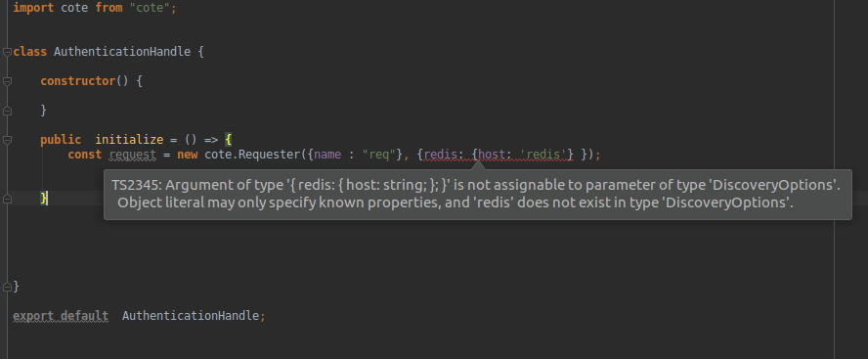Collapse the initialize arrow function fold marker
868x359 pixels.
point(7,140)
